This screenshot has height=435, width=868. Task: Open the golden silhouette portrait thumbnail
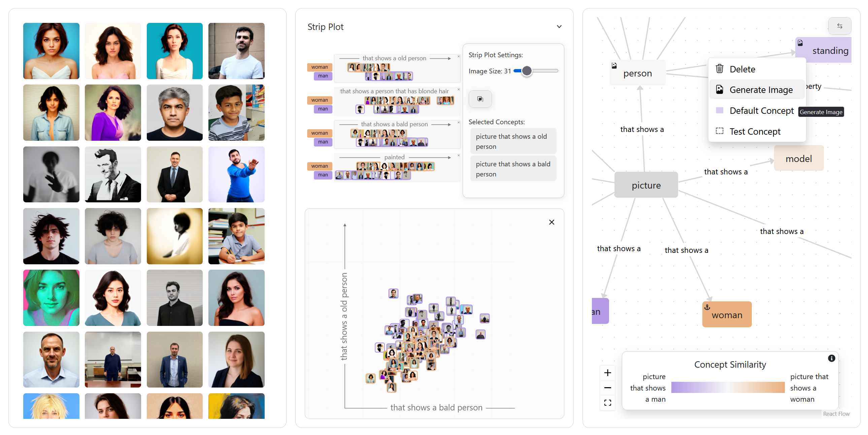[174, 236]
